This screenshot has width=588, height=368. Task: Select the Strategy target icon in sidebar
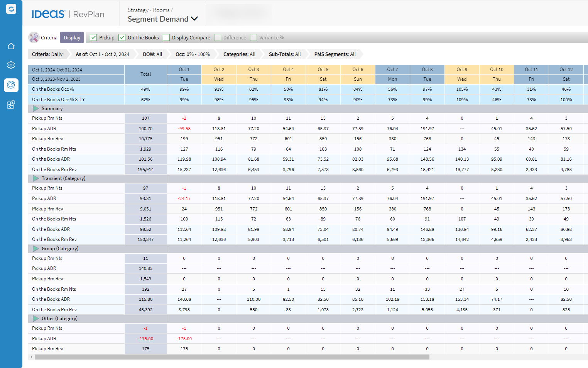pyautogui.click(x=11, y=85)
